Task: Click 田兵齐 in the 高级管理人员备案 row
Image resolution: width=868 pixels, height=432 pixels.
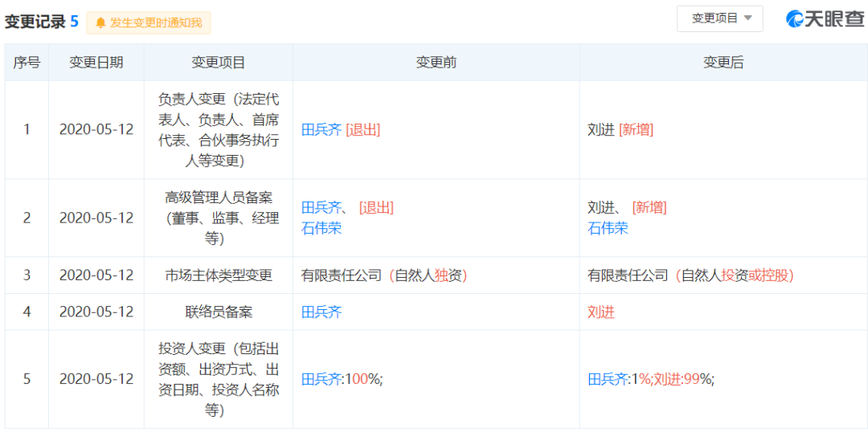Action: tap(321, 208)
